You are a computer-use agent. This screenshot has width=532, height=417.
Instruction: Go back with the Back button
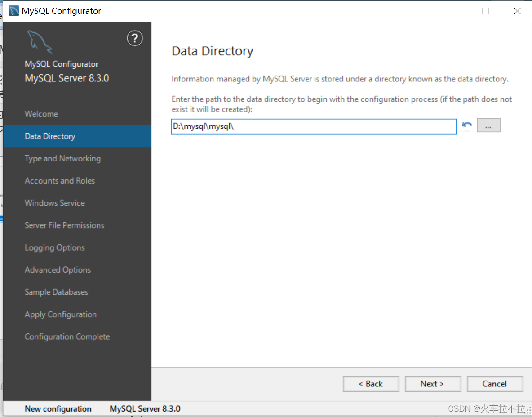(371, 384)
